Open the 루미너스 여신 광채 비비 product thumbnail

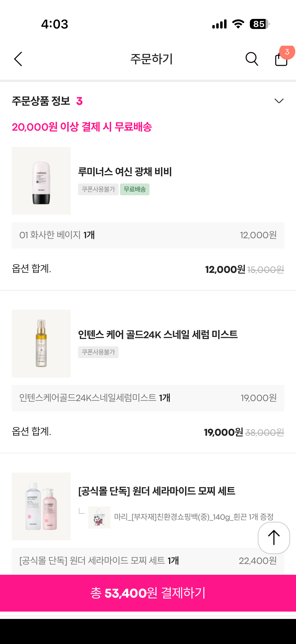click(41, 181)
